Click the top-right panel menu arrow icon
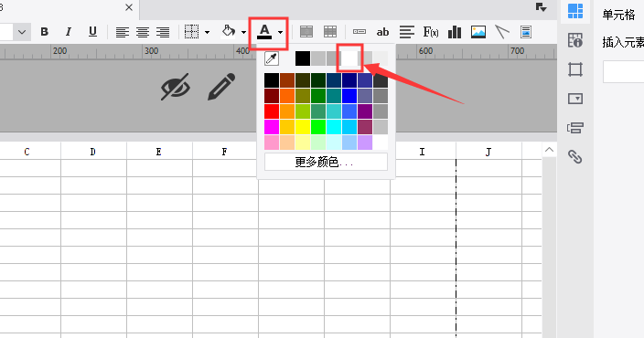The width and height of the screenshot is (644, 338). (541, 7)
